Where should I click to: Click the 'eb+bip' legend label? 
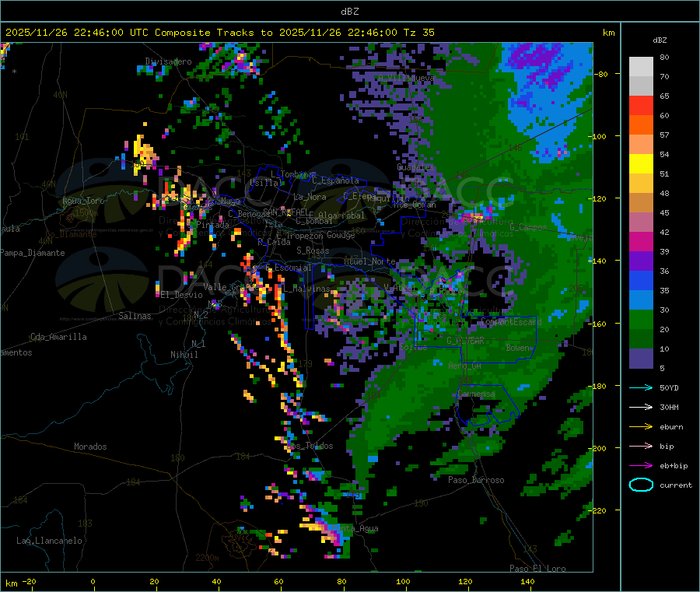pos(674,466)
